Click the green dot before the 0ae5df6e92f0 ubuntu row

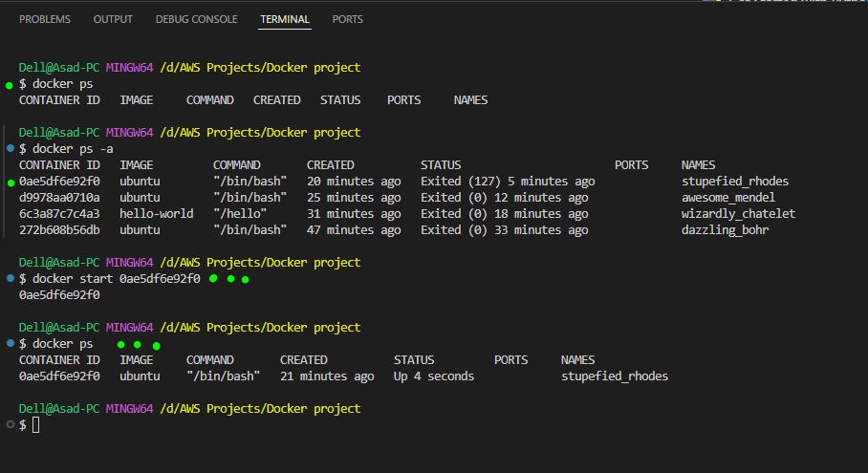[11, 183]
